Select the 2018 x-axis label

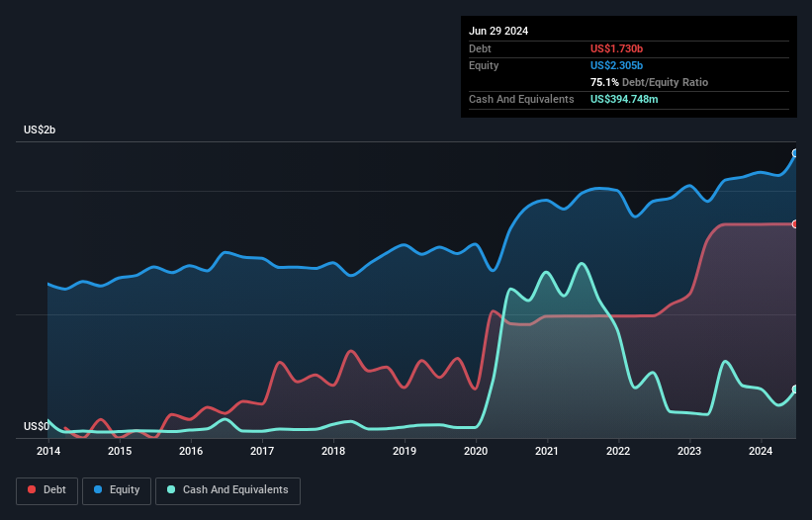tap(333, 451)
